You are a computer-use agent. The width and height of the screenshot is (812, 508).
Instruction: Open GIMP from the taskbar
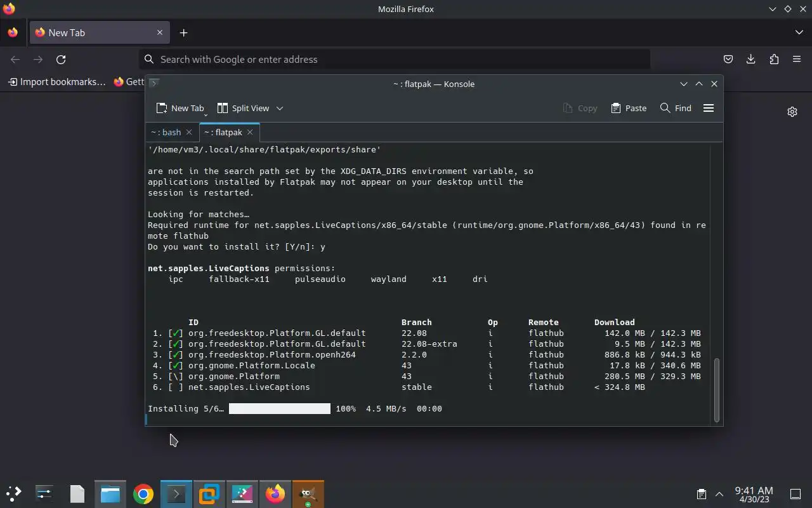pos(308,493)
